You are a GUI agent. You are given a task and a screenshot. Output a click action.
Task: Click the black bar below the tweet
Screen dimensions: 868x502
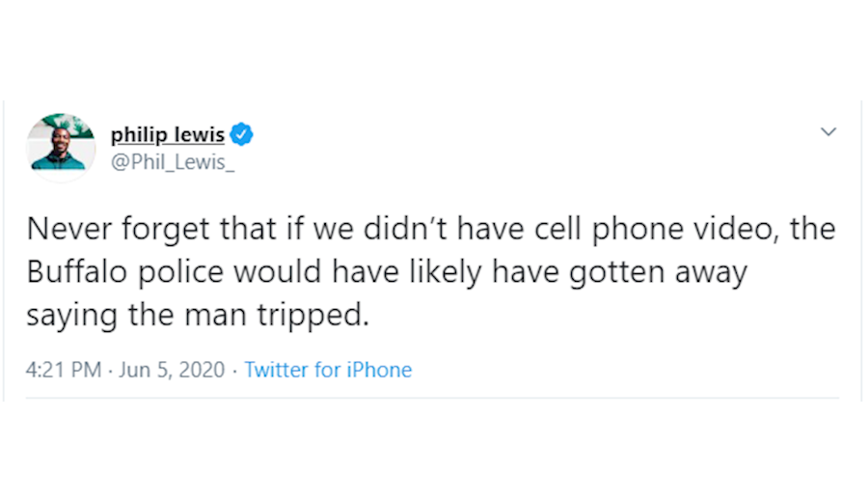point(434,452)
